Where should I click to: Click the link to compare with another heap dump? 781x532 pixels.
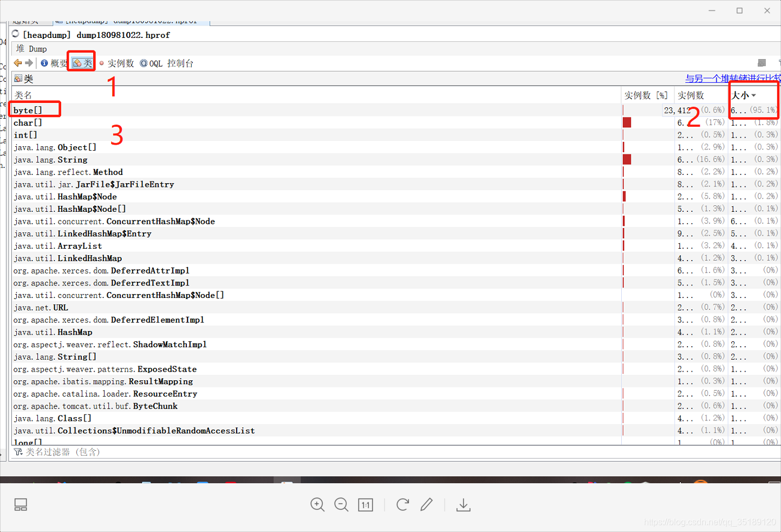(733, 79)
